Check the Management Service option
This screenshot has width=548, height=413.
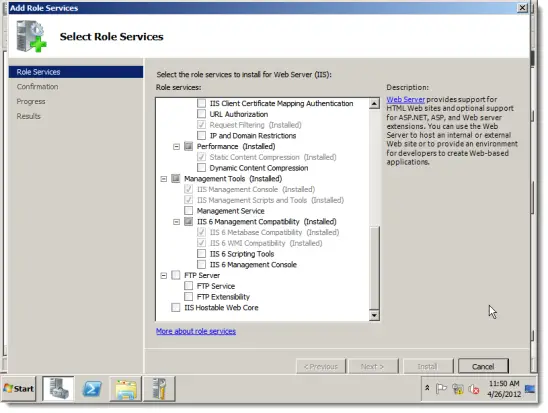(188, 211)
